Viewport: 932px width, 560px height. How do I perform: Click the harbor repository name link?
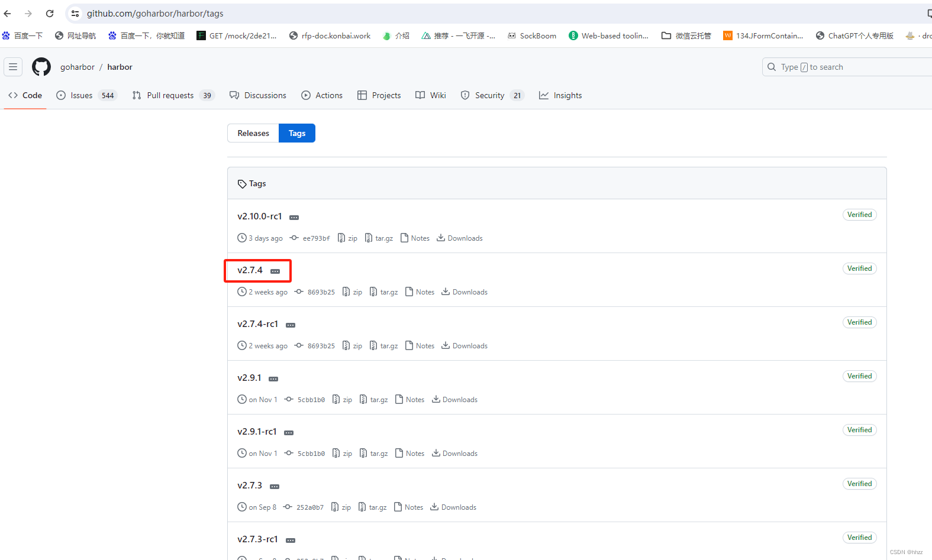120,67
